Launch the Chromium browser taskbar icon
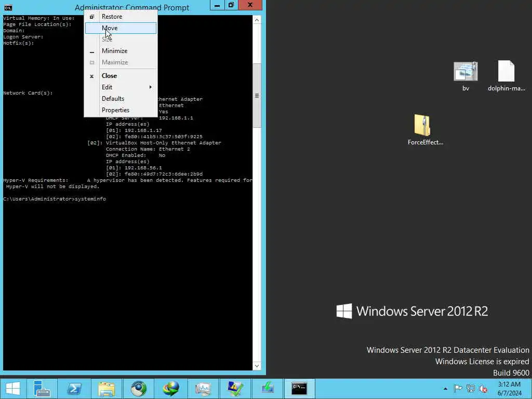Screen dimensions: 532x399 [138, 389]
